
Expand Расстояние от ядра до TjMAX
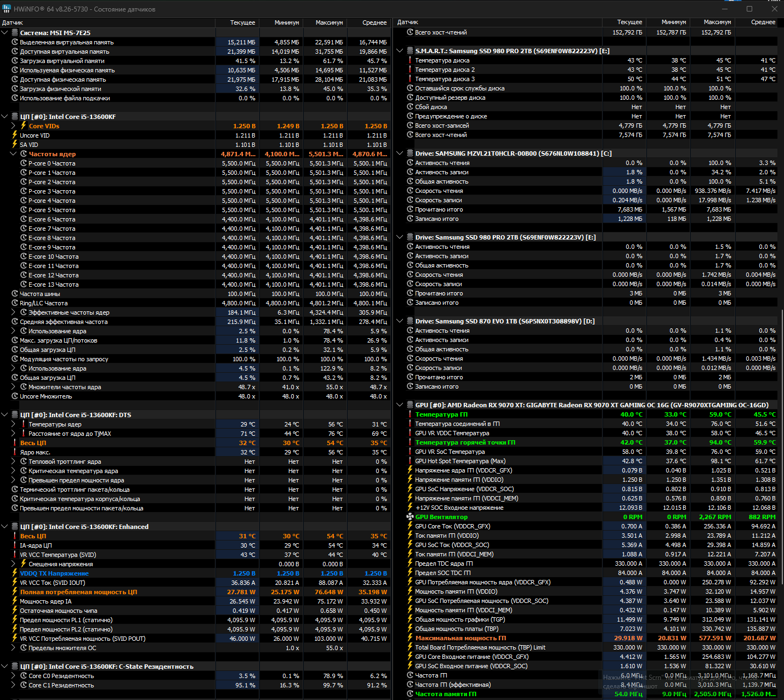14,434
